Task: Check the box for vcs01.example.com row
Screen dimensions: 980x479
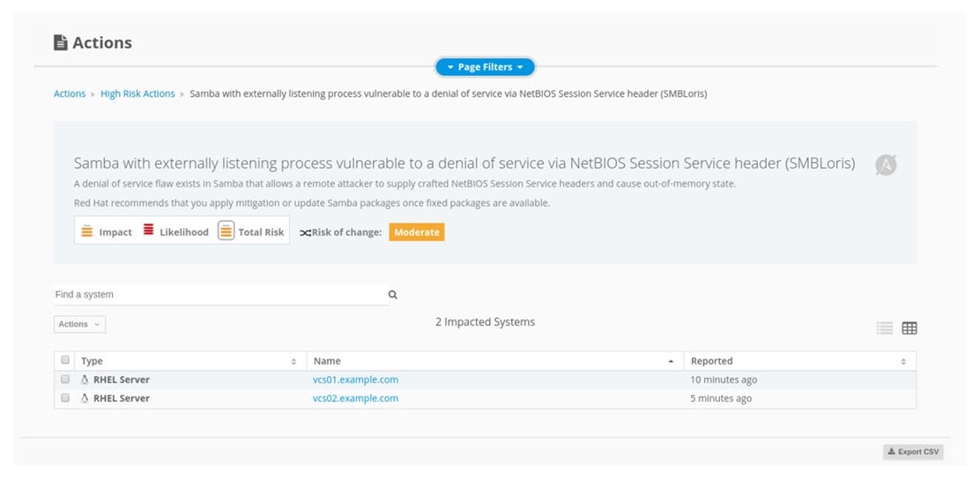Action: [65, 380]
